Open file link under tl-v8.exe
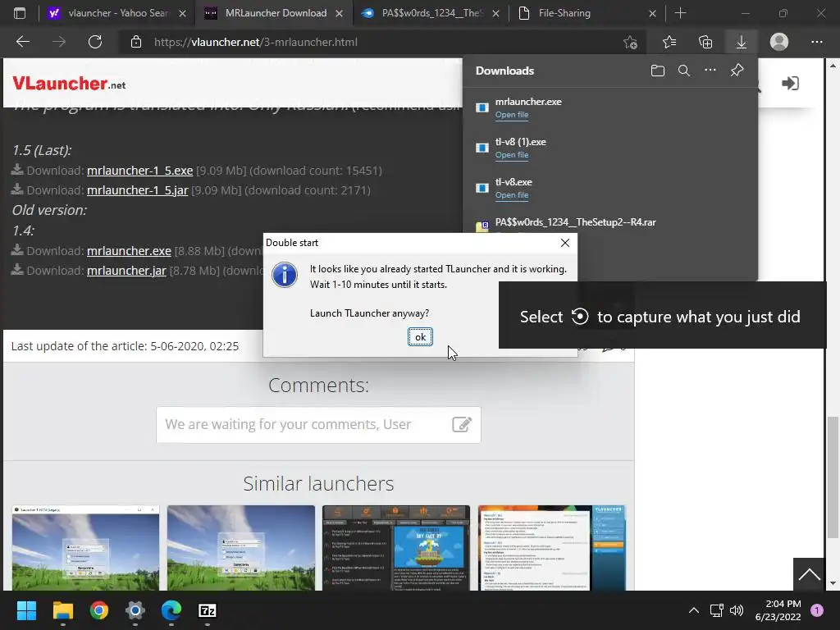The width and height of the screenshot is (840, 630). click(x=512, y=195)
